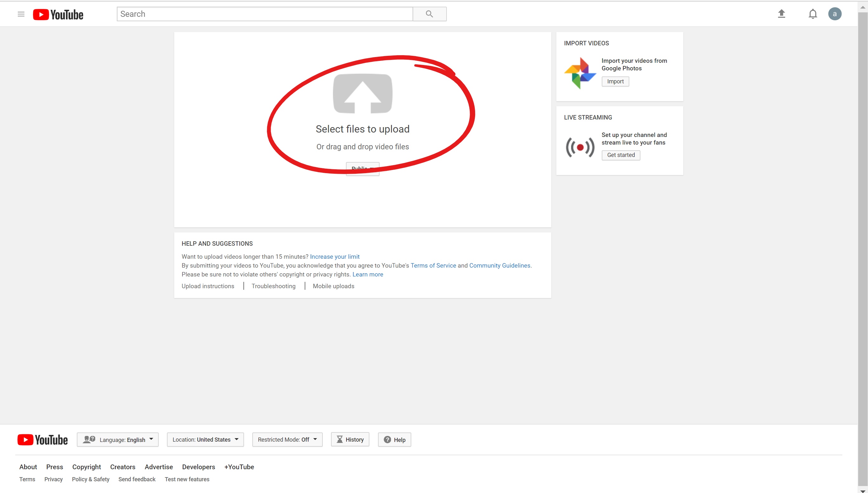Click the gray upload arrow to select files
Image resolution: width=868 pixels, height=493 pixels.
362,94
